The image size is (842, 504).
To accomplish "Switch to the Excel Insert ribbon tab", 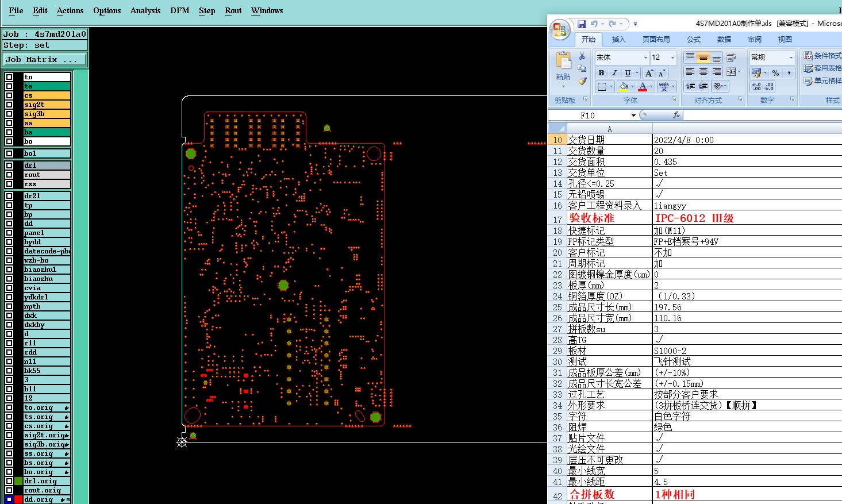I will (x=618, y=39).
